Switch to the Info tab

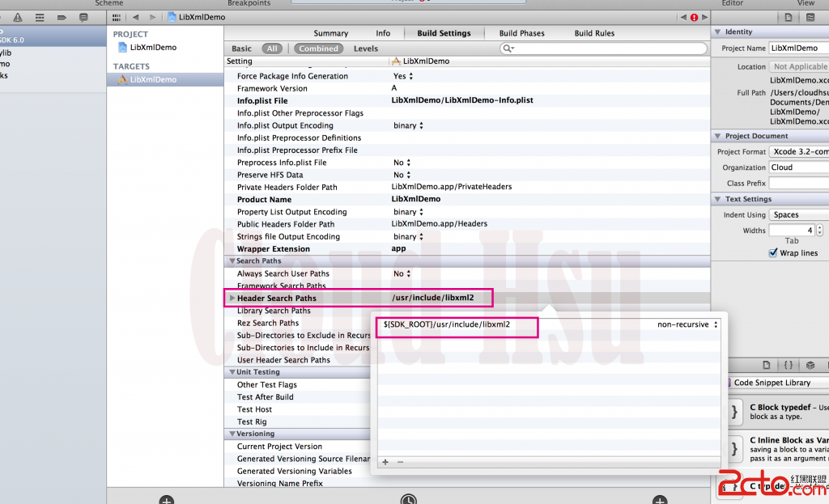(383, 33)
